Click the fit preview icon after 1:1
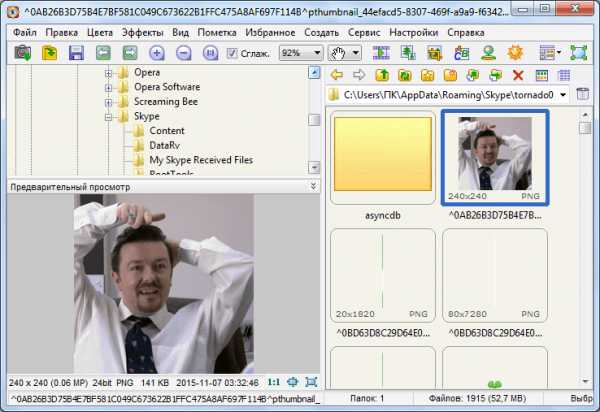The width and height of the screenshot is (600, 412). (292, 382)
